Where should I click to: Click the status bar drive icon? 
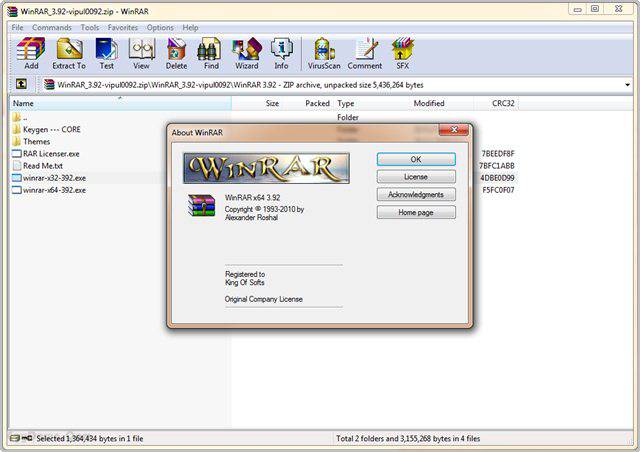click(x=14, y=438)
